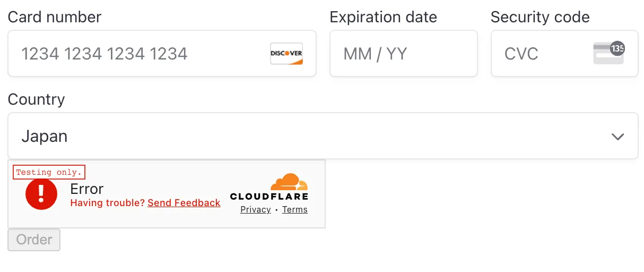Open the Send Feedback link
The width and height of the screenshot is (644, 272).
click(184, 203)
